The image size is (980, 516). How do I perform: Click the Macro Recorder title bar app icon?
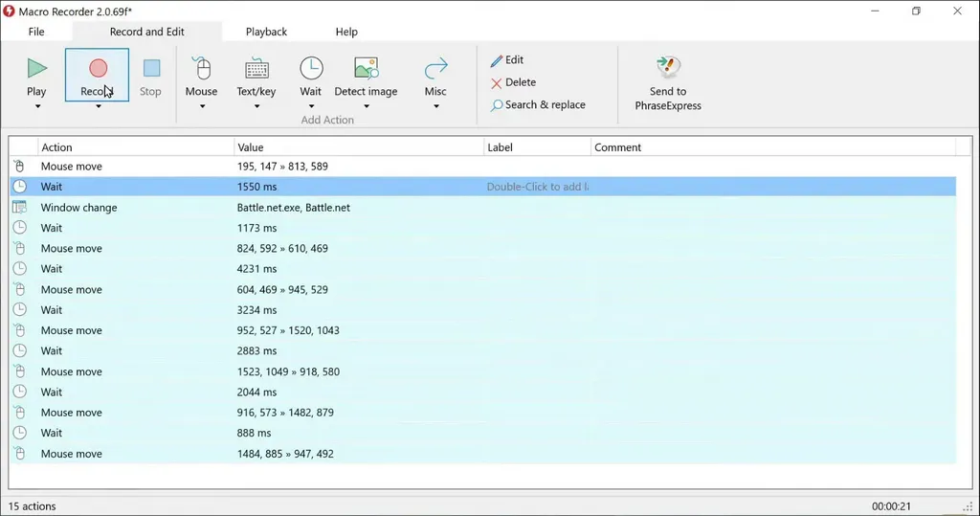click(x=9, y=11)
